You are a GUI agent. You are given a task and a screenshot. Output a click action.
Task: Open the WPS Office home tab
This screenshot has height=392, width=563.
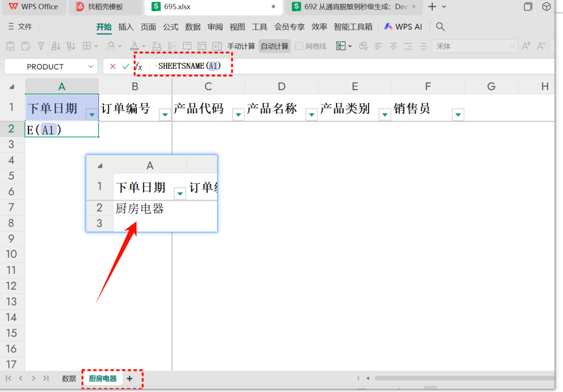coord(34,7)
